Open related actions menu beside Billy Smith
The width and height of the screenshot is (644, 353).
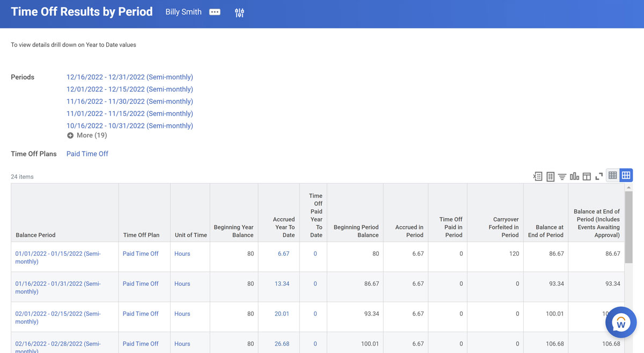coord(215,12)
